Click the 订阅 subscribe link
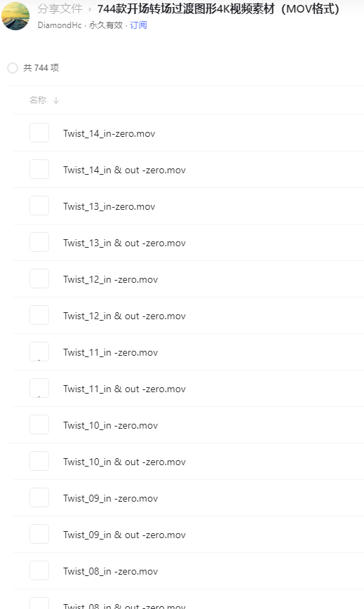The height and width of the screenshot is (609, 364). [138, 25]
